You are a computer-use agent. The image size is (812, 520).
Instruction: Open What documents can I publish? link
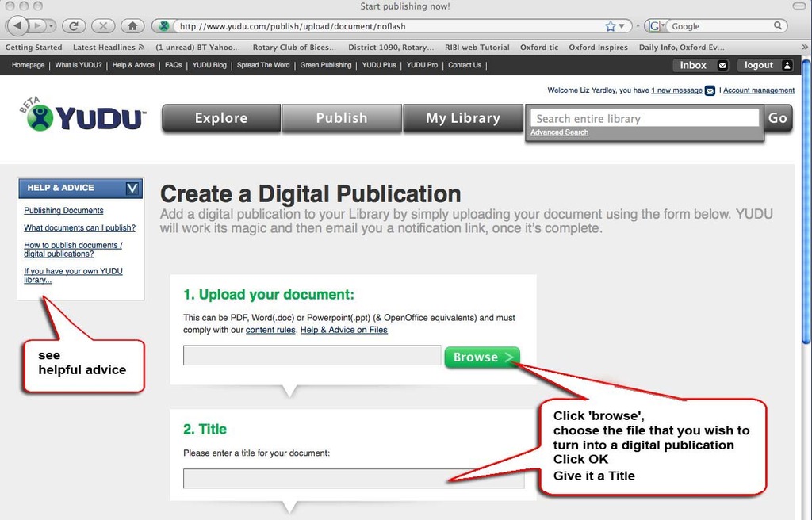(80, 227)
